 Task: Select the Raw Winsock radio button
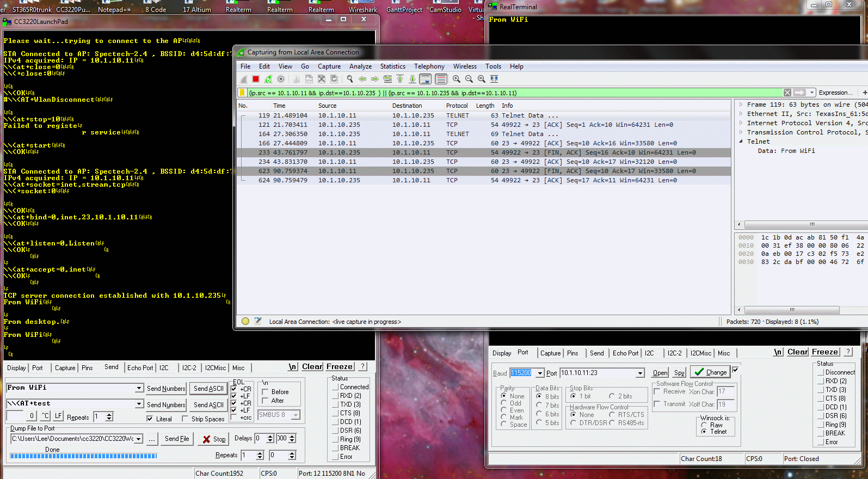pyautogui.click(x=704, y=425)
